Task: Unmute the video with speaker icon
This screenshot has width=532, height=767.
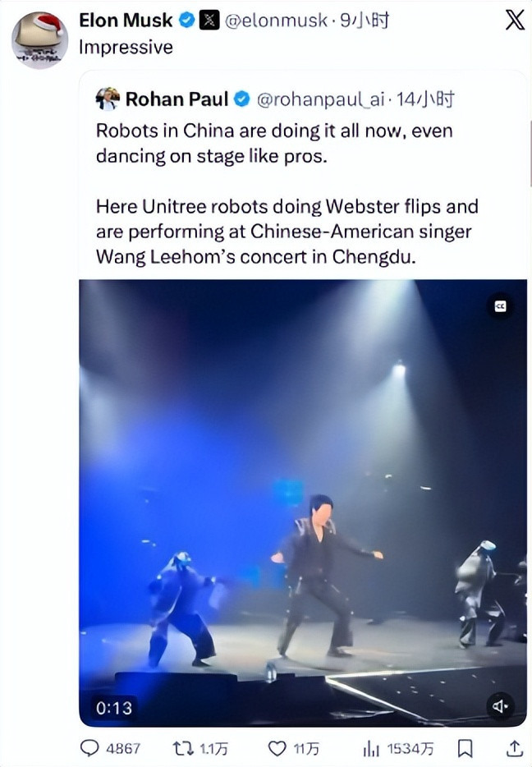Action: tap(500, 706)
